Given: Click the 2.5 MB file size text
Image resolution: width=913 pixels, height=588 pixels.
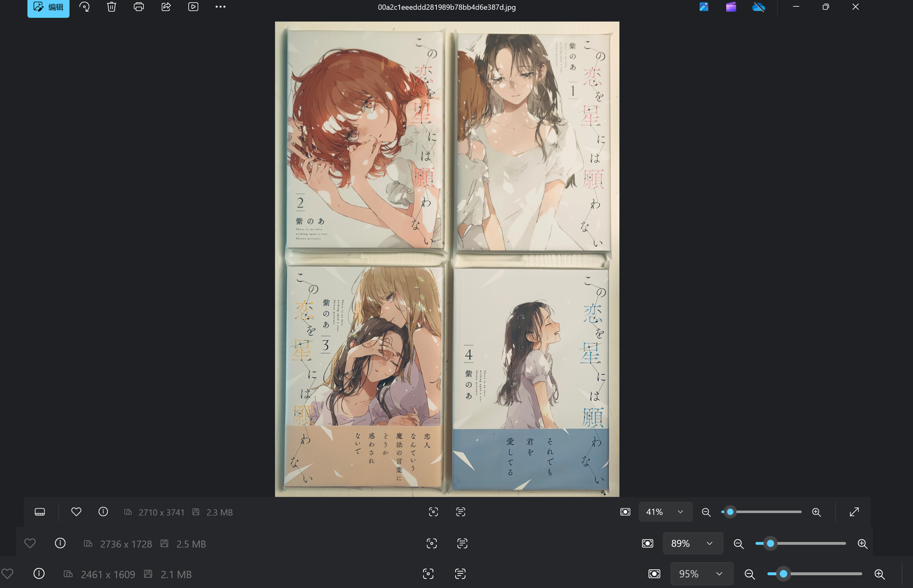Looking at the screenshot, I should [191, 544].
